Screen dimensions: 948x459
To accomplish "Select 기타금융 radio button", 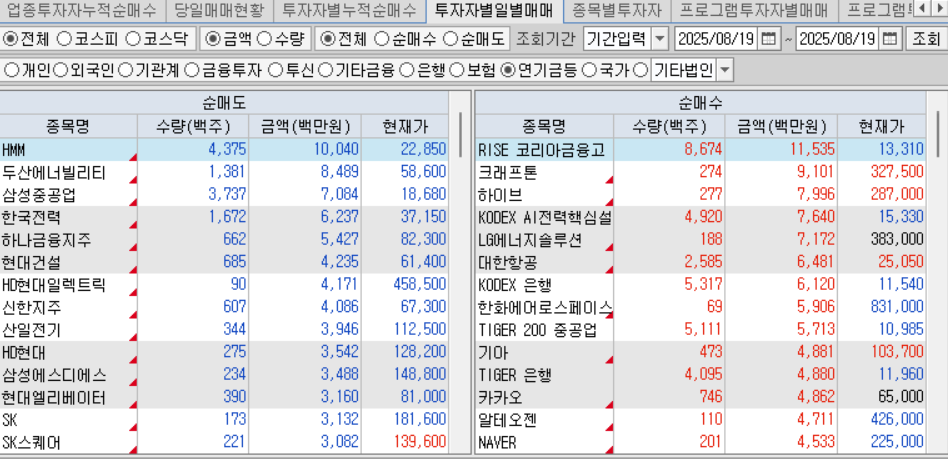I will point(325,71).
